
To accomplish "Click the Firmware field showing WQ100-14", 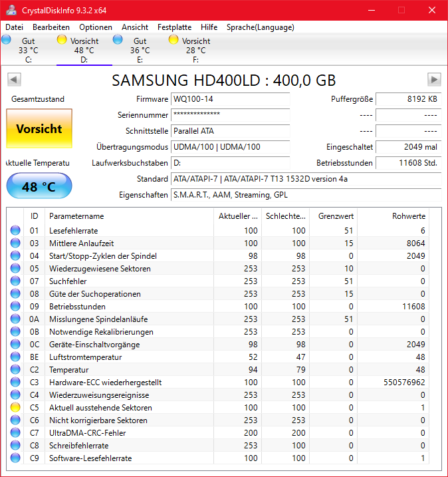I will [x=230, y=99].
